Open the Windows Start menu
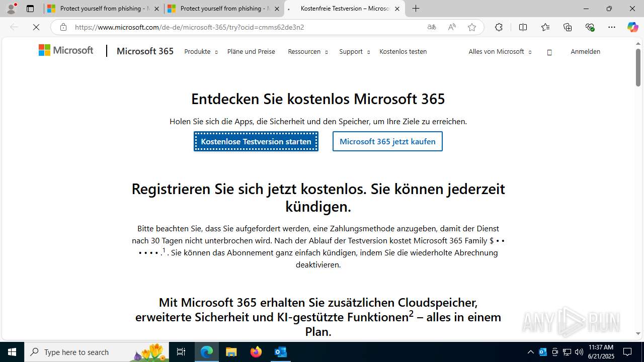Viewport: 644px width, 362px height. point(12,352)
